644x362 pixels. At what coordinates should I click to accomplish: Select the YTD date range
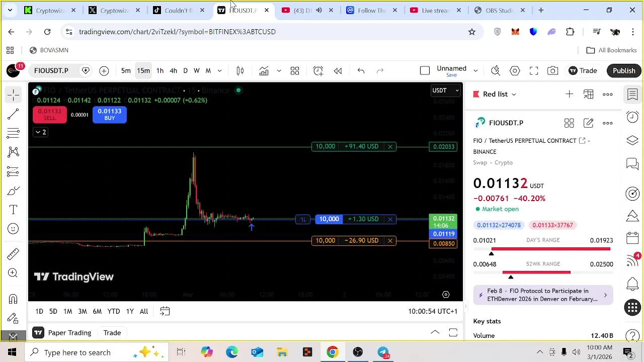(x=114, y=312)
